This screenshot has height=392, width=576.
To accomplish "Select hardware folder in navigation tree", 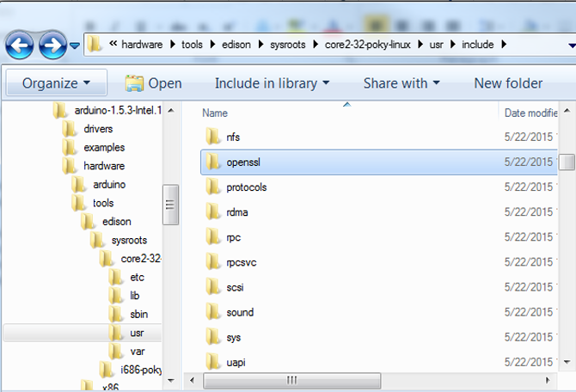I will pos(104,166).
